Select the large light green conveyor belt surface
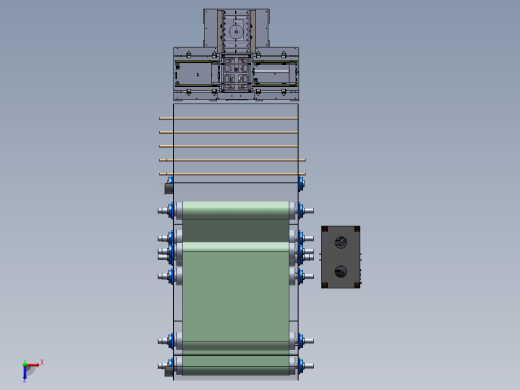 click(236, 297)
